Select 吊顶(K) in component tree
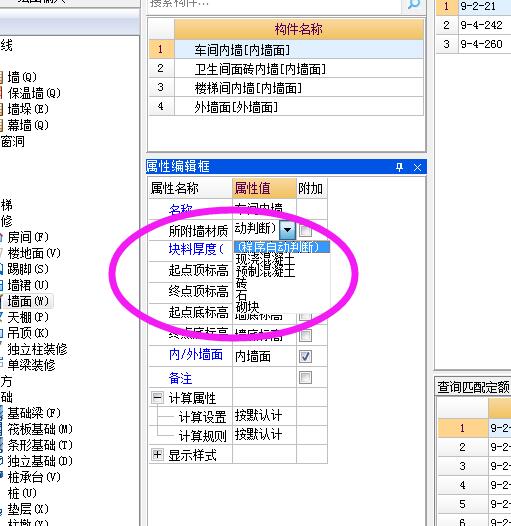The height and width of the screenshot is (526, 511). tap(28, 333)
